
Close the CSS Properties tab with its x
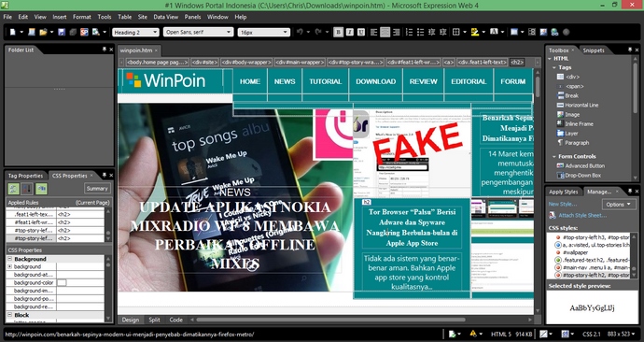click(91, 176)
